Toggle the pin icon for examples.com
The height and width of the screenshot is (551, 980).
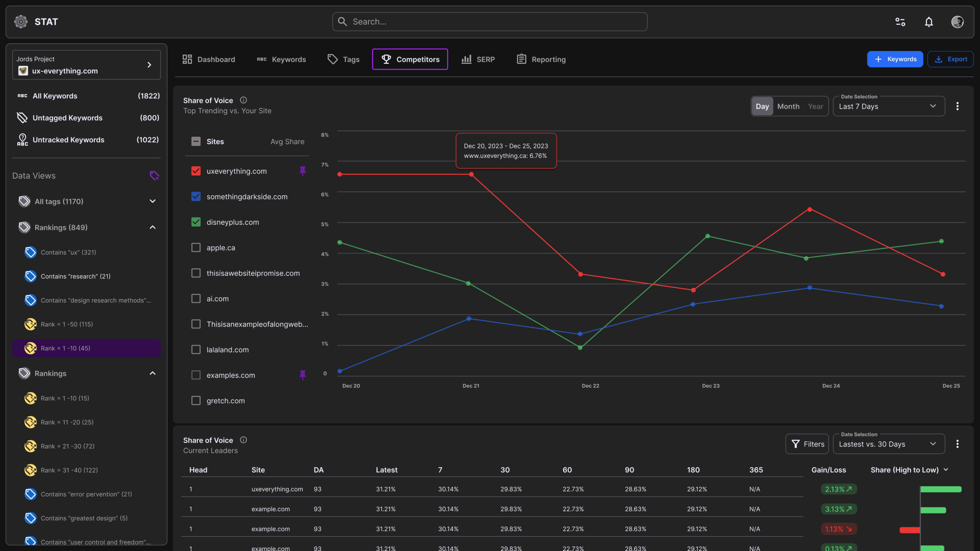point(302,375)
